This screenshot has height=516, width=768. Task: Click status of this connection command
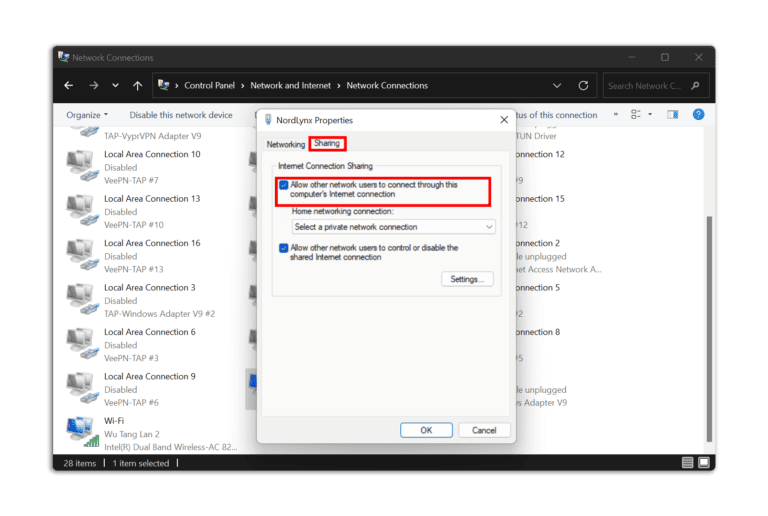click(x=557, y=115)
